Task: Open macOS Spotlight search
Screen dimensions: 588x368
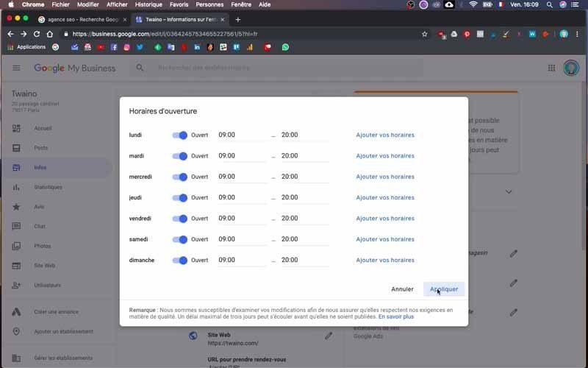Action: [x=549, y=4]
